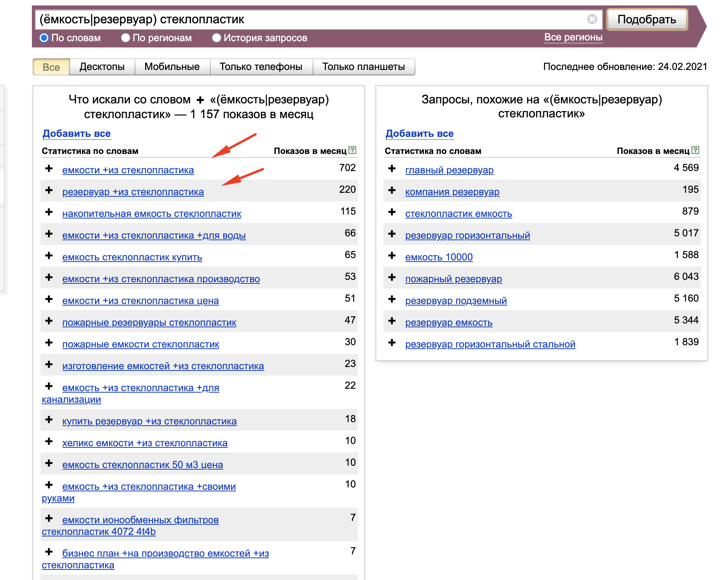Add 'емкости +из стеклопластика цена' plus icon

(49, 299)
